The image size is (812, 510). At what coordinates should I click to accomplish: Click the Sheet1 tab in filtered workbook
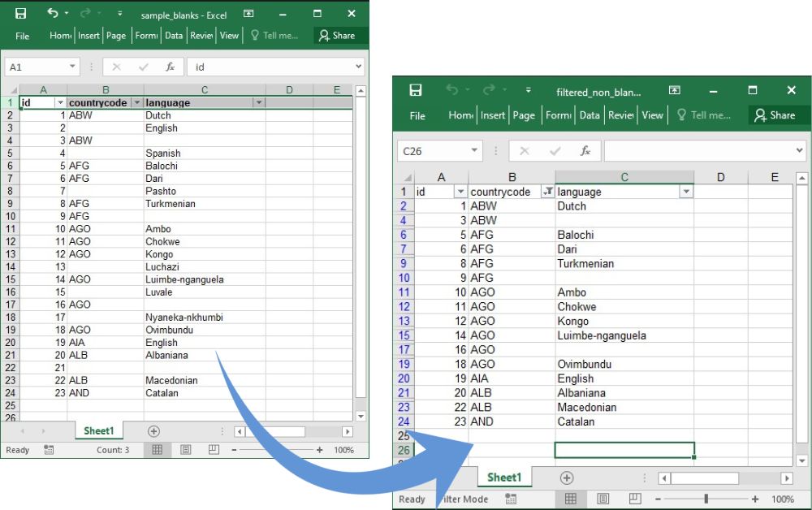[x=504, y=478]
